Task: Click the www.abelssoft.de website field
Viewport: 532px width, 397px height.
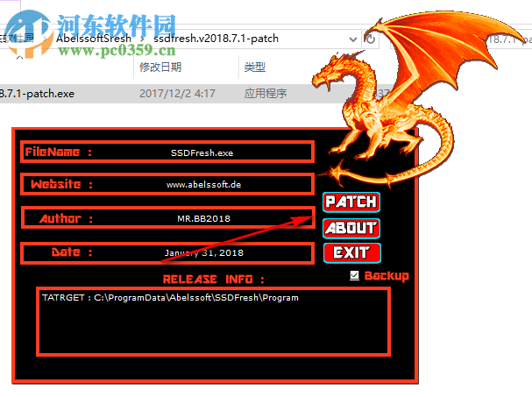Action: coord(167,184)
